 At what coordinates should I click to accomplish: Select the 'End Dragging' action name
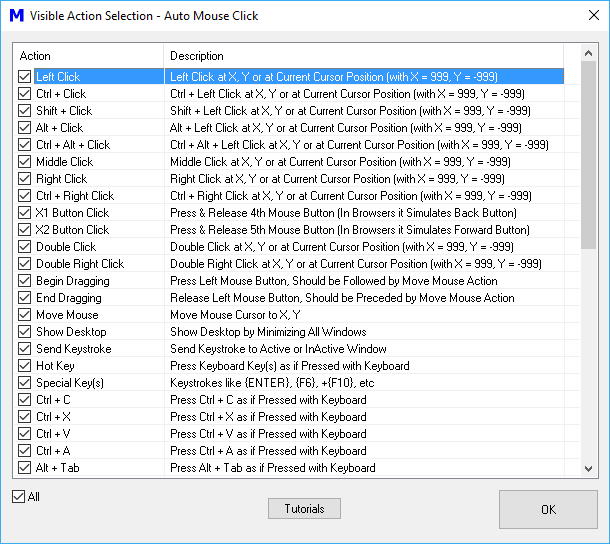(69, 298)
